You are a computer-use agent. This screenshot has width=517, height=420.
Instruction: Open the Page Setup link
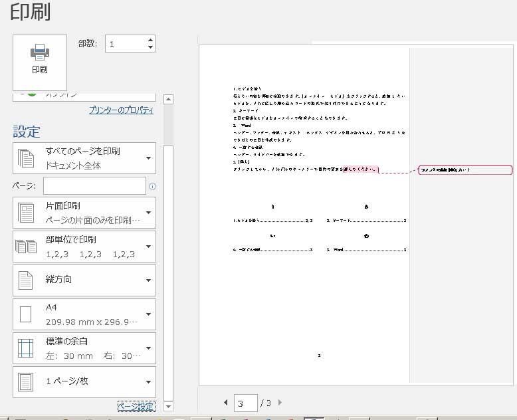pos(136,406)
